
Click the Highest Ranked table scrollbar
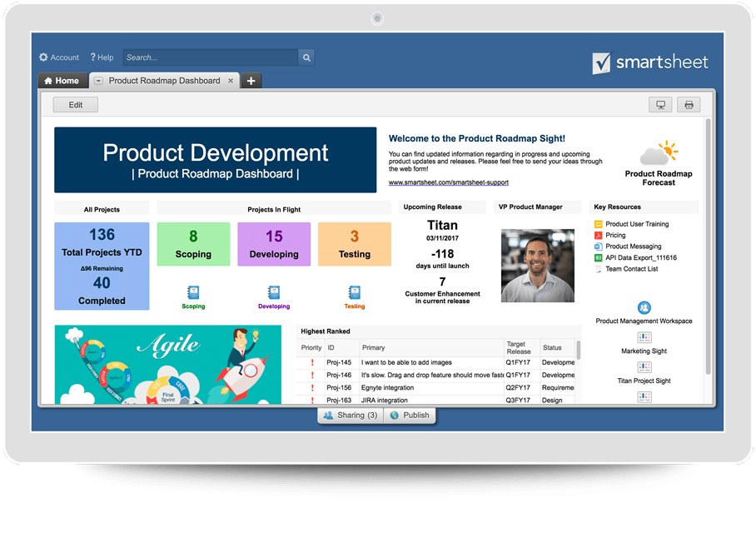[x=579, y=350]
